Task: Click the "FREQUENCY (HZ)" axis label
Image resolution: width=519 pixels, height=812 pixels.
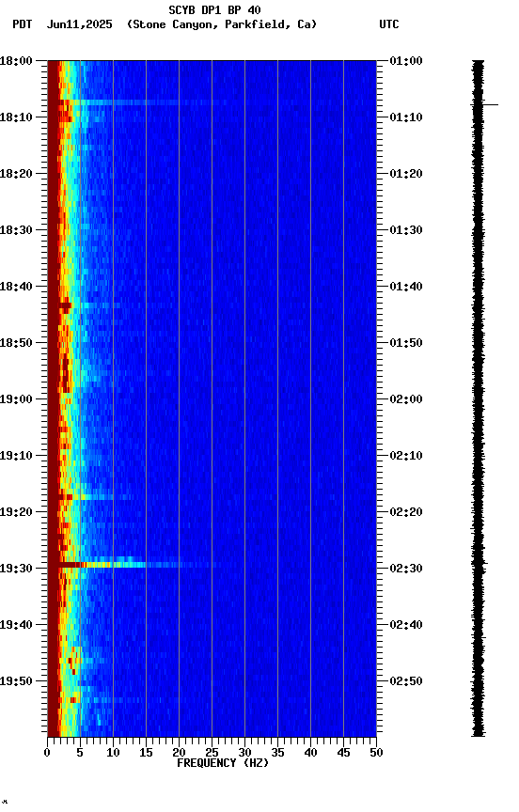Action: point(223,763)
